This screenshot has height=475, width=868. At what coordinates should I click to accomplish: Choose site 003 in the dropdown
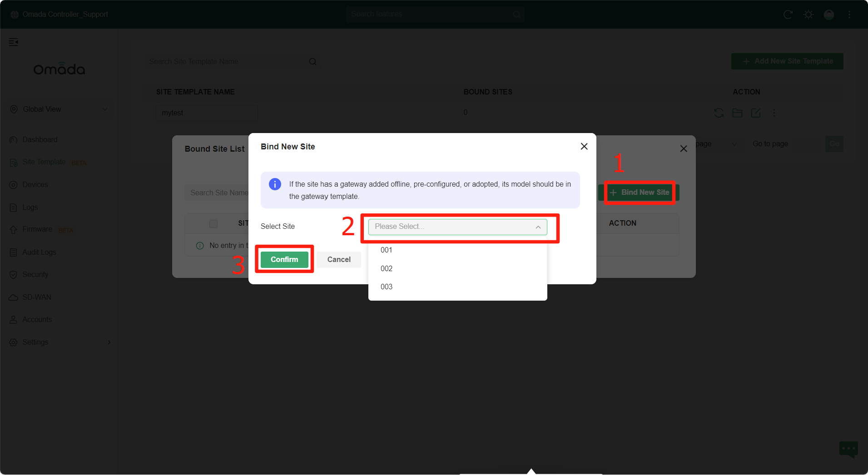(457, 287)
